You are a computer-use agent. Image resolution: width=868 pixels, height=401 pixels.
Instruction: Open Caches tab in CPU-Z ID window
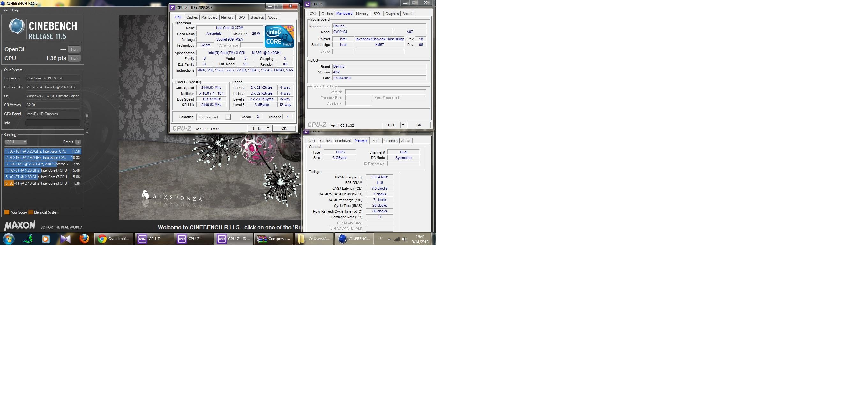pos(192,17)
